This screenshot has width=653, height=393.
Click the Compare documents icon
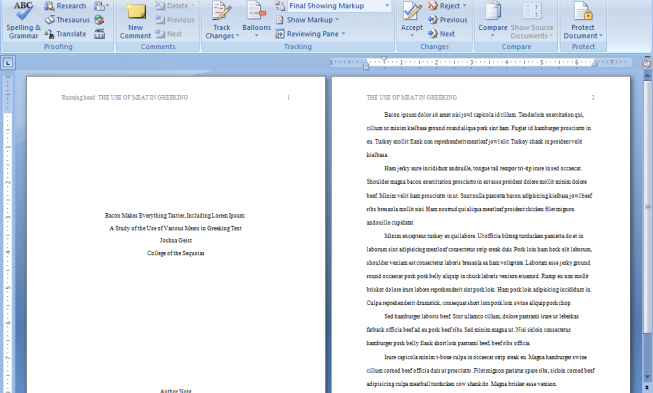(493, 20)
